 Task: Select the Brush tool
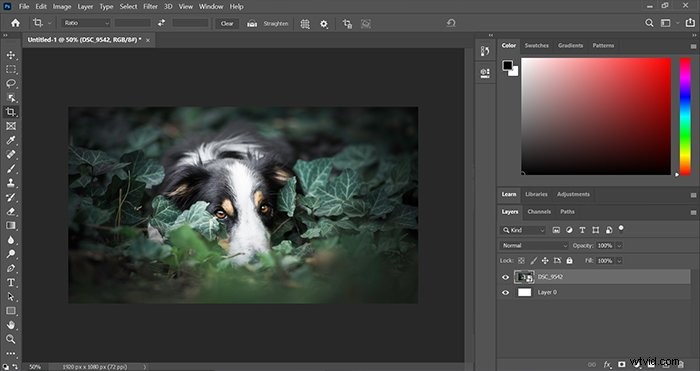(11, 169)
